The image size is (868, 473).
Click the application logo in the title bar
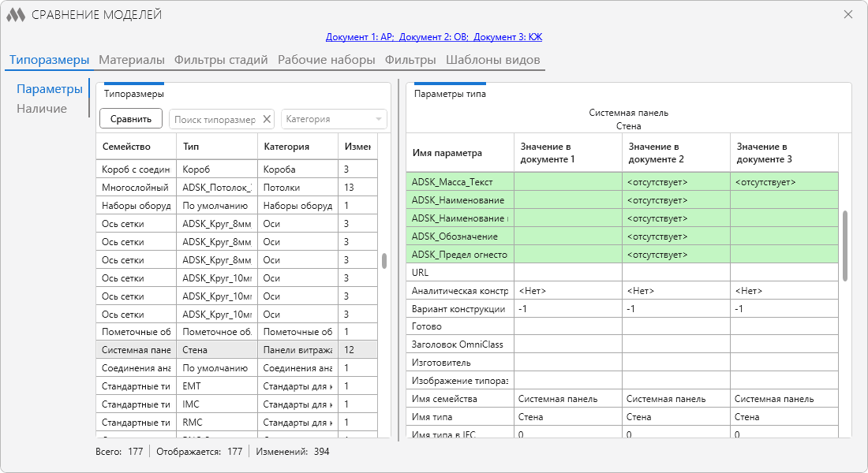point(16,15)
